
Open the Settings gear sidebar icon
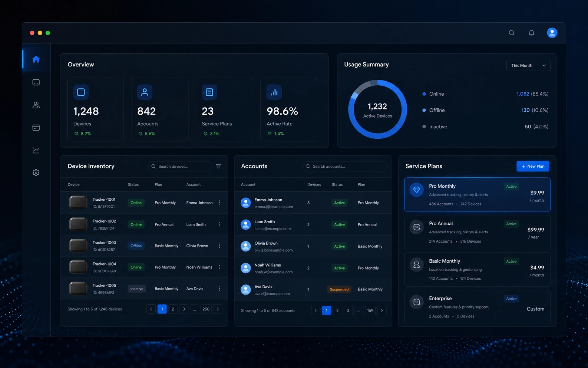tap(36, 172)
